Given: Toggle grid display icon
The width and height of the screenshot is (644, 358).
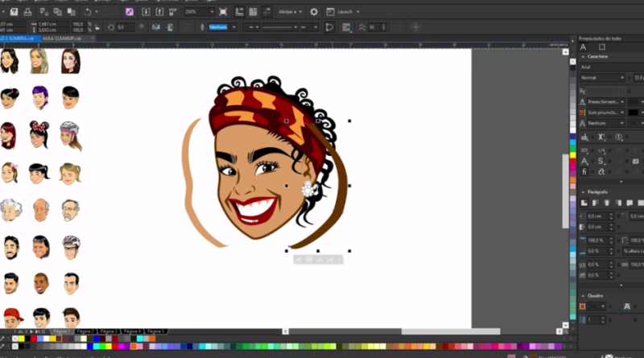Looking at the screenshot, I should click(x=253, y=12).
